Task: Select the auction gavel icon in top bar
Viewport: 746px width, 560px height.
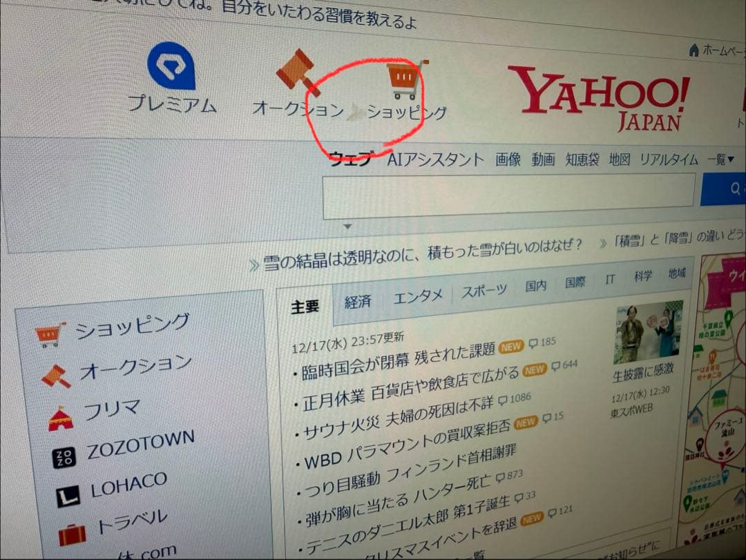Action: (298, 71)
